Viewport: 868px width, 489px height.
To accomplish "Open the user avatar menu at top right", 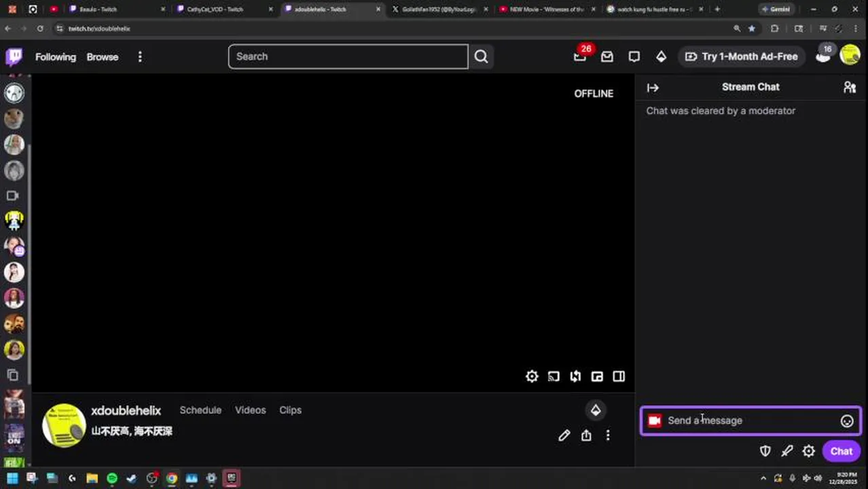I will (x=850, y=55).
